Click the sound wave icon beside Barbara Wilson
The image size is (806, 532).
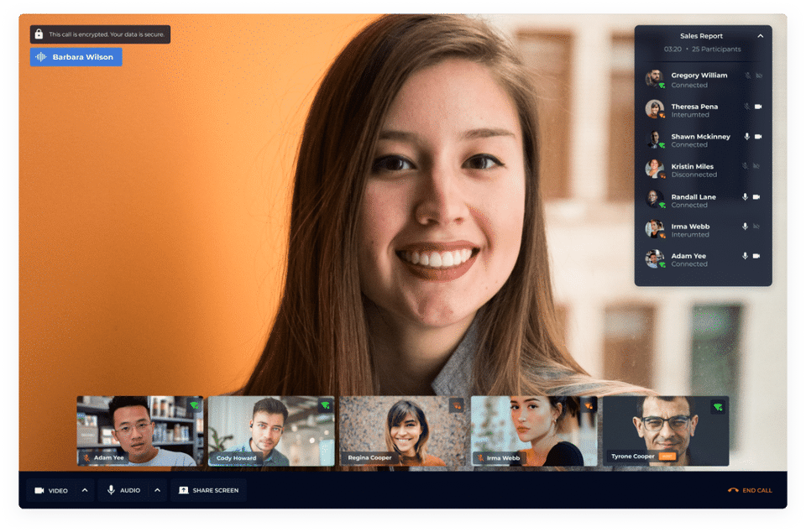pos(41,57)
